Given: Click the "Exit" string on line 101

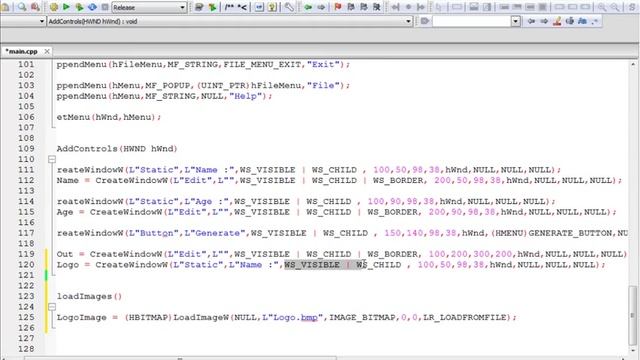Looking at the screenshot, I should coord(323,64).
